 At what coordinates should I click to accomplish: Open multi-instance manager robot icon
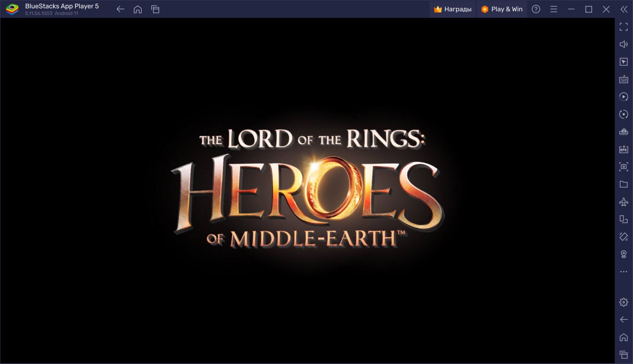tap(624, 132)
